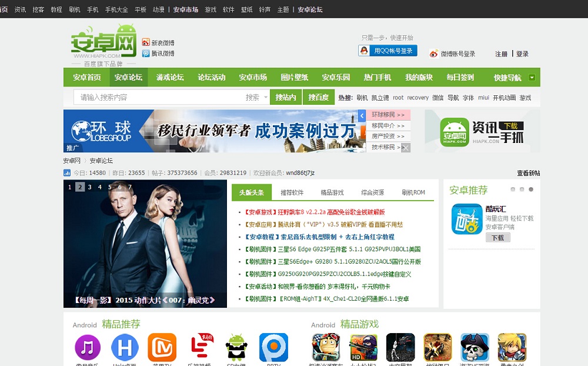Switch to the 精品游戏 tab
Screen dimensions: 588x366
332,192
